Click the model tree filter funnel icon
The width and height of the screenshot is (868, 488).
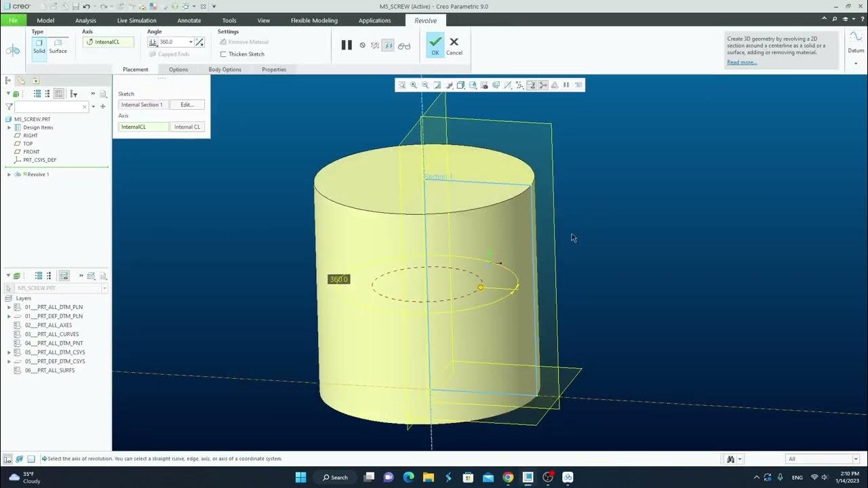[x=9, y=106]
